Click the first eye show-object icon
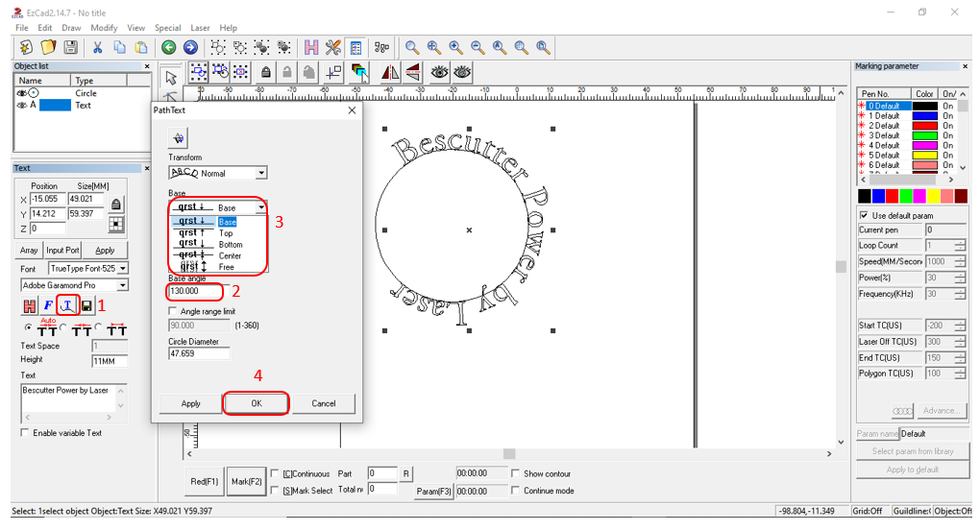Screen dimensions: 980x531 tap(439, 72)
